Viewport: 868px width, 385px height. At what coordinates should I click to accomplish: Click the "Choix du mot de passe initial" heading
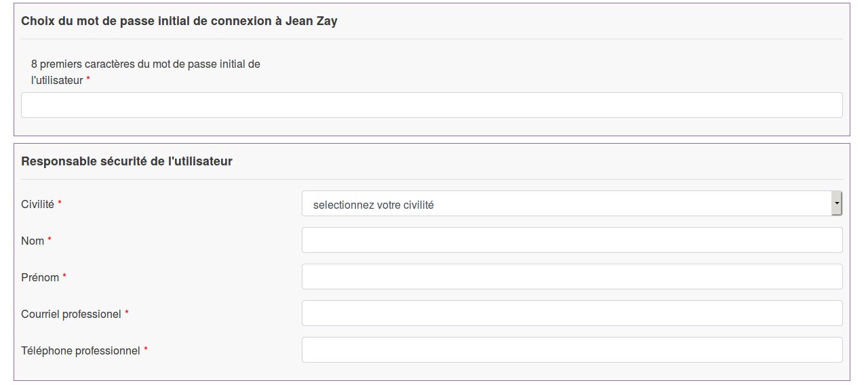click(179, 21)
